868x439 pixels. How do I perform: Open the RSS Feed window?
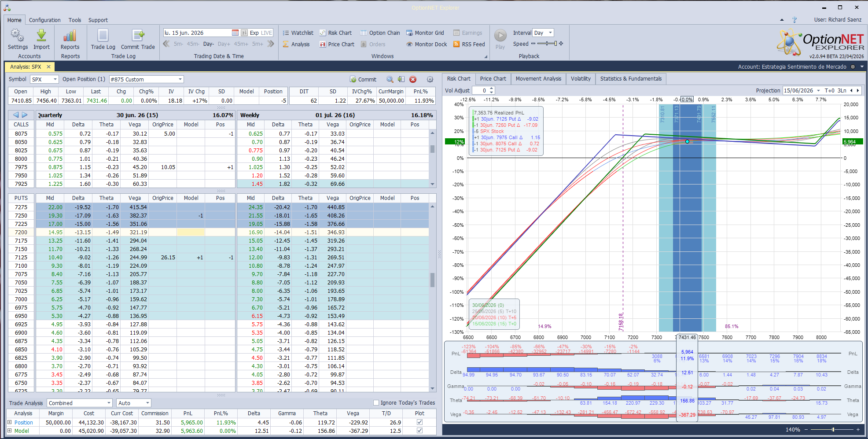click(x=469, y=44)
